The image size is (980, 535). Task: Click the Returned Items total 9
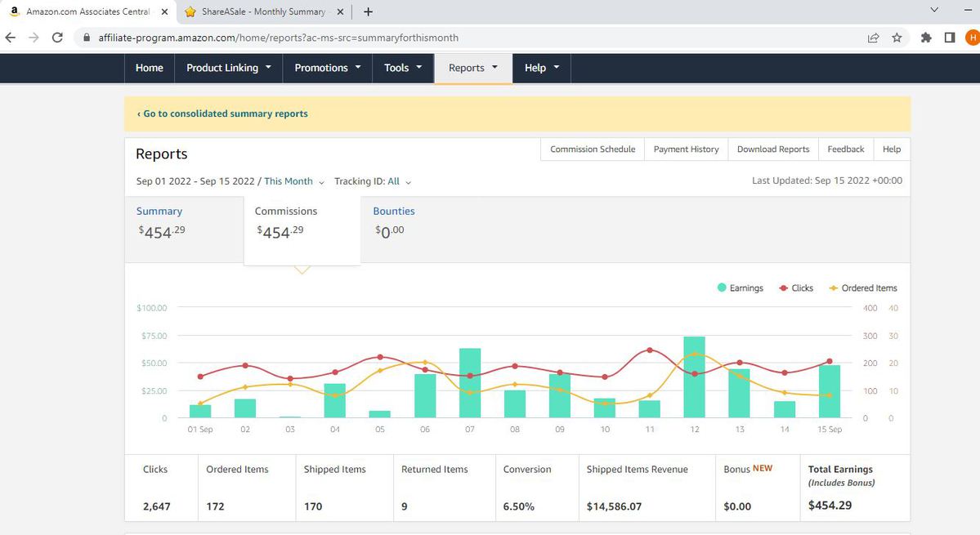point(405,506)
